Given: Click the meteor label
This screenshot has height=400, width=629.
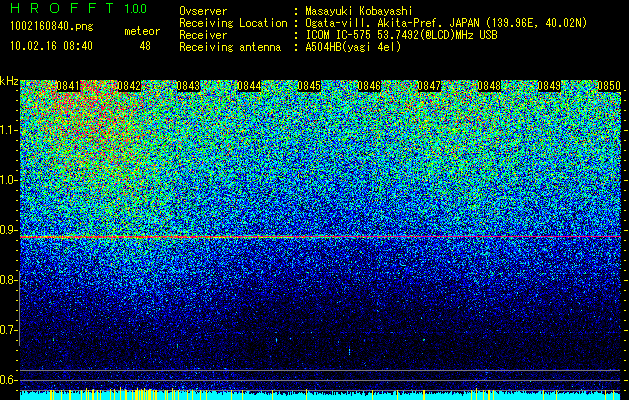Looking at the screenshot, I should coord(142,31).
